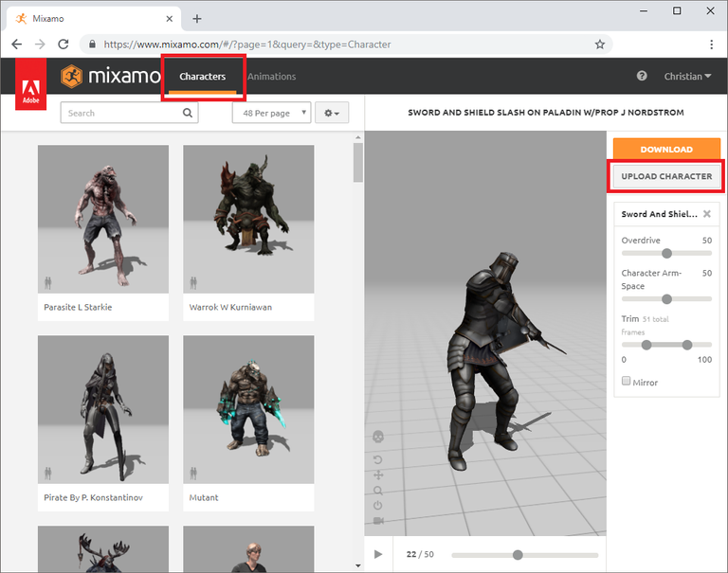Click the figure icon on Warrok card
Viewport: 728px width, 573px height.
coord(193,282)
